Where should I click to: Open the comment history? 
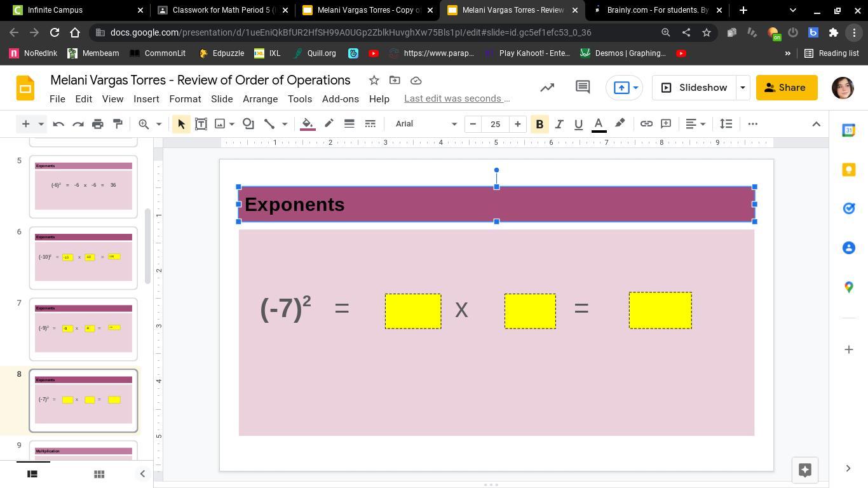point(583,88)
